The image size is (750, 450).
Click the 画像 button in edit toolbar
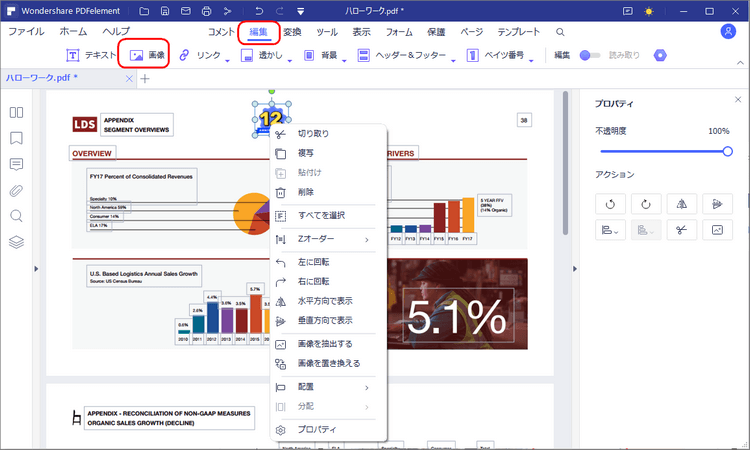(146, 54)
